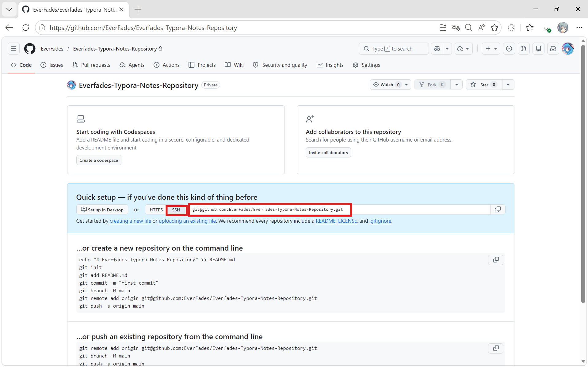Image resolution: width=588 pixels, height=367 pixels.
Task: Follow the creating a new file link
Action: tap(130, 221)
